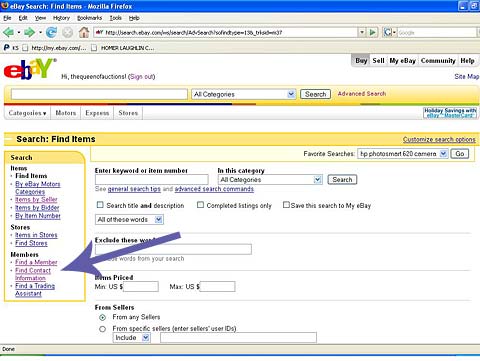This screenshot has height=361, width=480.
Task: Click the Advanced Search link
Action: (362, 94)
